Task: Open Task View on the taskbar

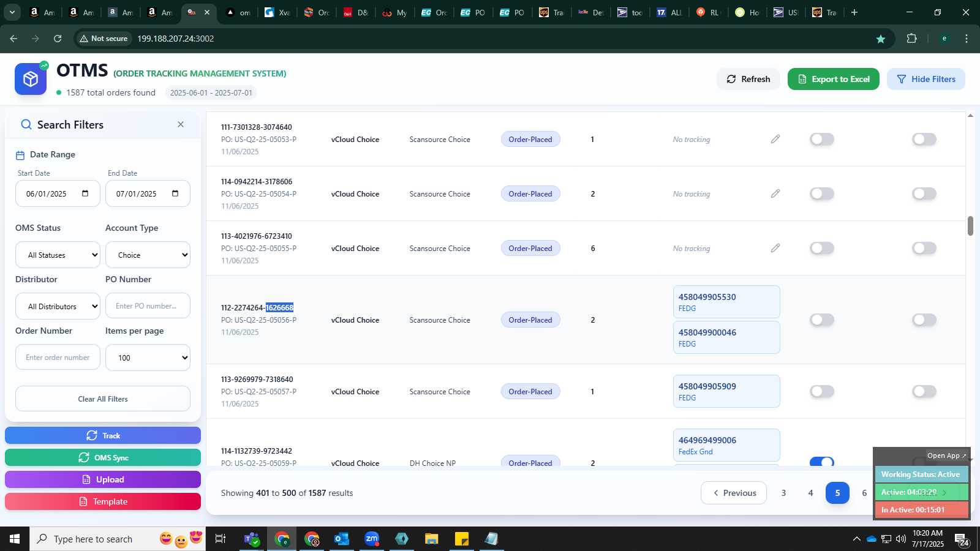Action: tap(220, 539)
